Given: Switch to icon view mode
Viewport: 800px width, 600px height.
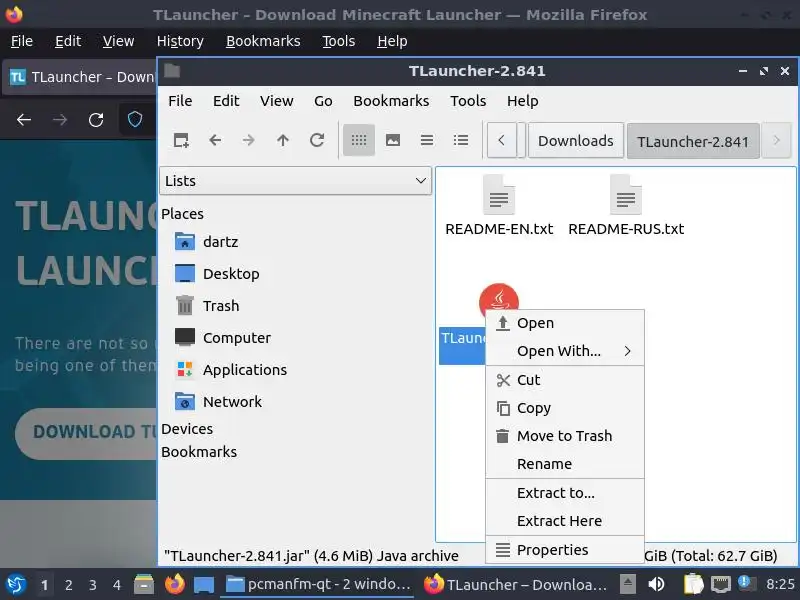Looking at the screenshot, I should (x=359, y=140).
